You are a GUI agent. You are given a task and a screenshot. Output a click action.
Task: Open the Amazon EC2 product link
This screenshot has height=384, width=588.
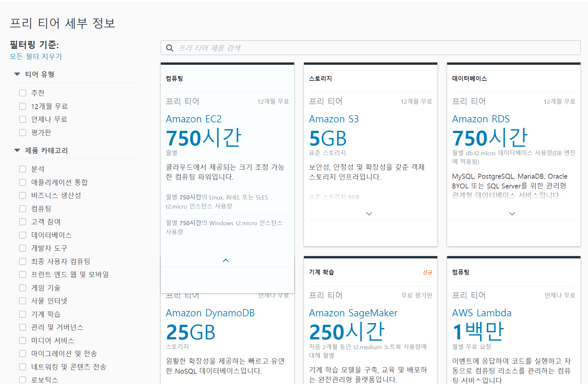[194, 119]
